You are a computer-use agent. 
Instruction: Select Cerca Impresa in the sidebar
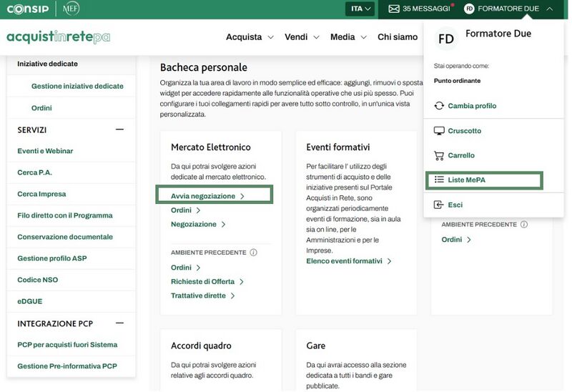coord(41,194)
